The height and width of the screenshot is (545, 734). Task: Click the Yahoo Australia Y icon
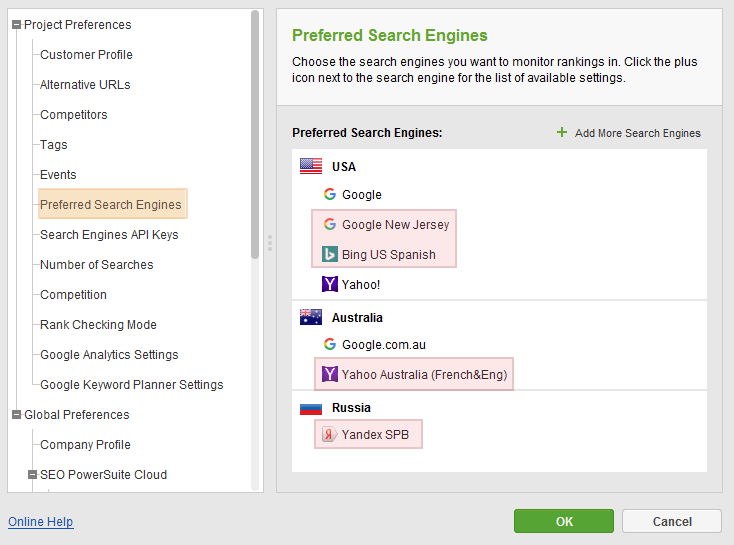(330, 374)
